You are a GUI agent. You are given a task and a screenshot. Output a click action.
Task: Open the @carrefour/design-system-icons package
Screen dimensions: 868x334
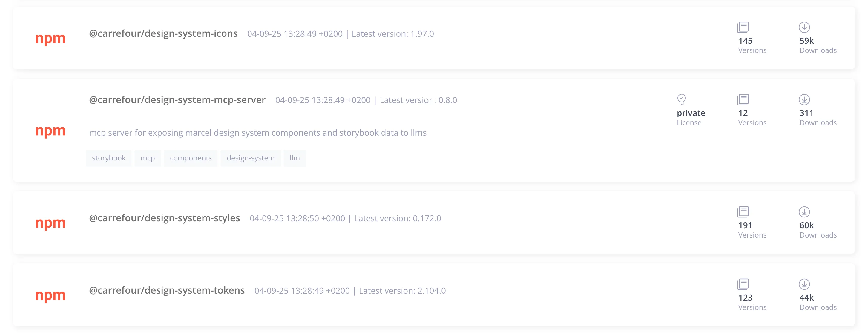coord(163,33)
